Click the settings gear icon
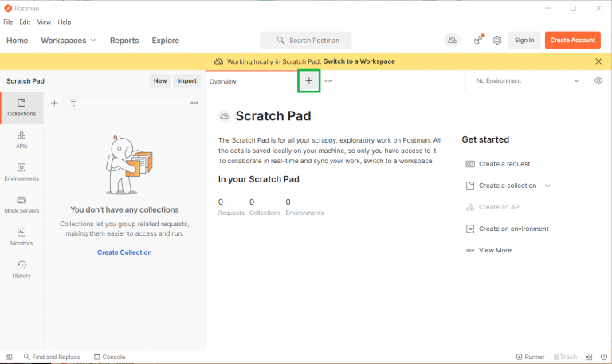Image resolution: width=612 pixels, height=364 pixels. point(497,41)
